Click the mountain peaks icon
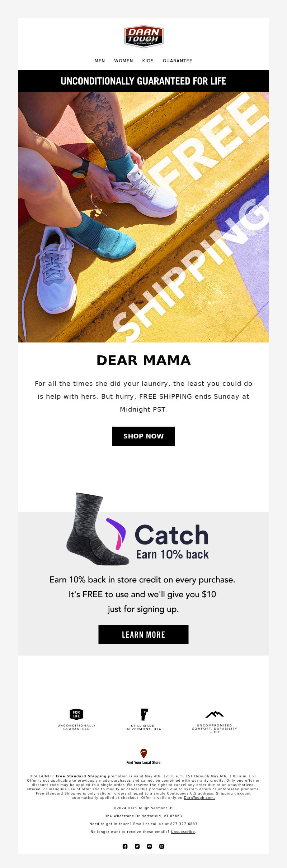 click(215, 714)
